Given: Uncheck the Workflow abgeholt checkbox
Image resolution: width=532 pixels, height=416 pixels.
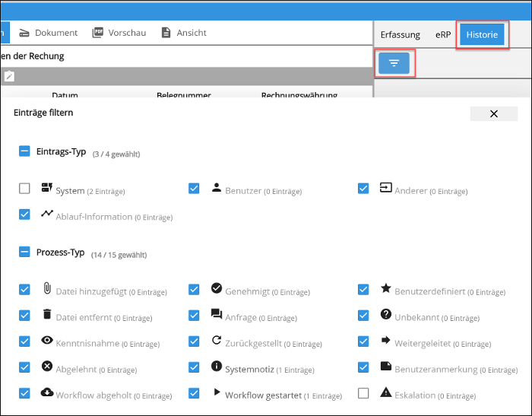Looking at the screenshot, I should [x=24, y=393].
